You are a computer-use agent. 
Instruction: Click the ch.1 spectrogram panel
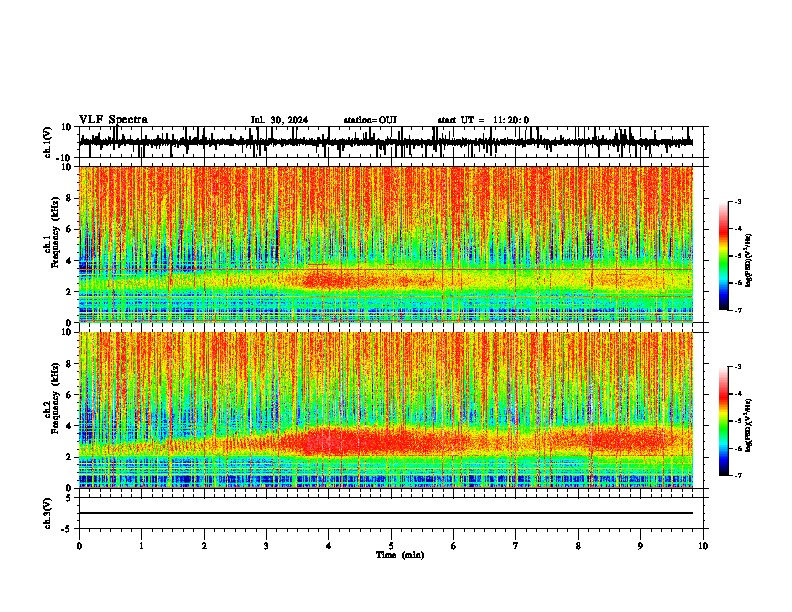[x=386, y=244]
